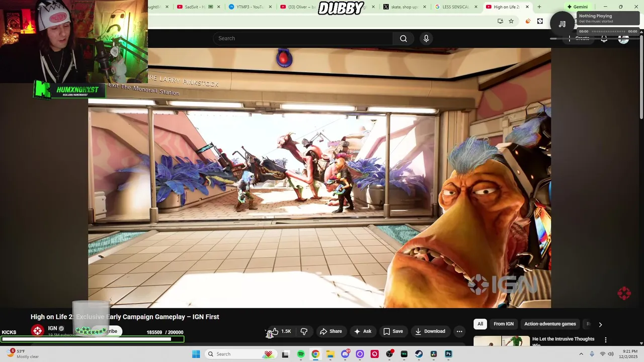Viewport: 644px width, 362px height.
Task: Open Windows Start menu
Action: [x=196, y=354]
